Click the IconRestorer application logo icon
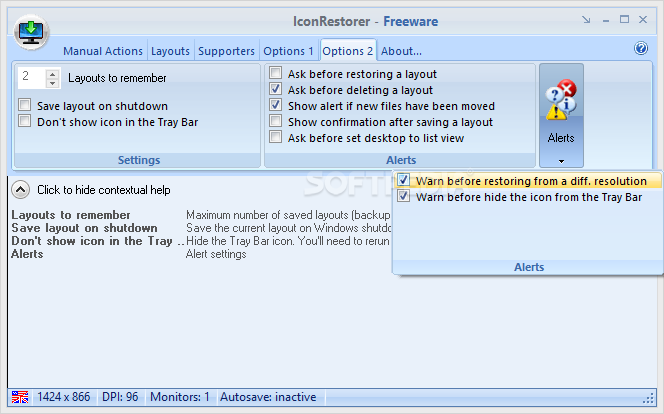The height and width of the screenshot is (414, 664). pos(31,32)
